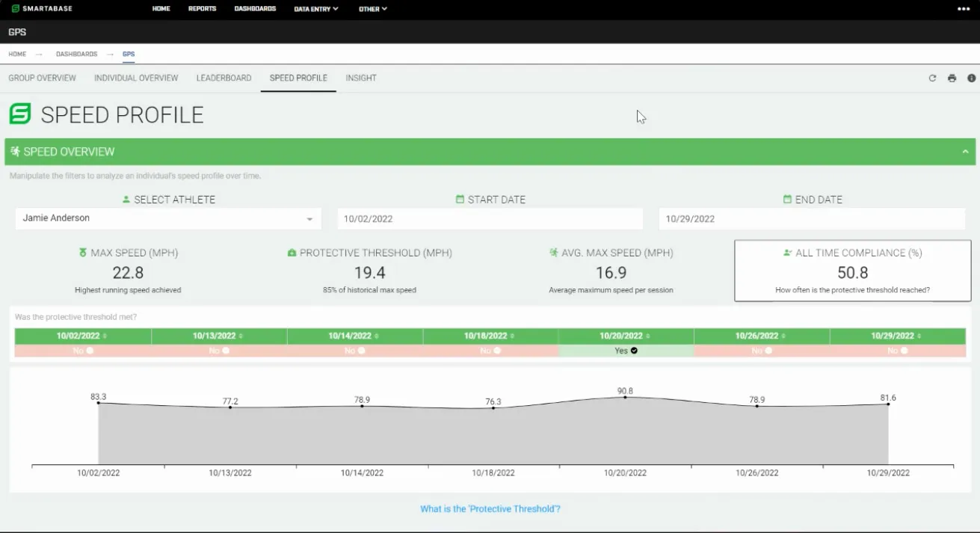The image size is (980, 533).
Task: Switch to the Leaderboard tab
Action: [224, 78]
